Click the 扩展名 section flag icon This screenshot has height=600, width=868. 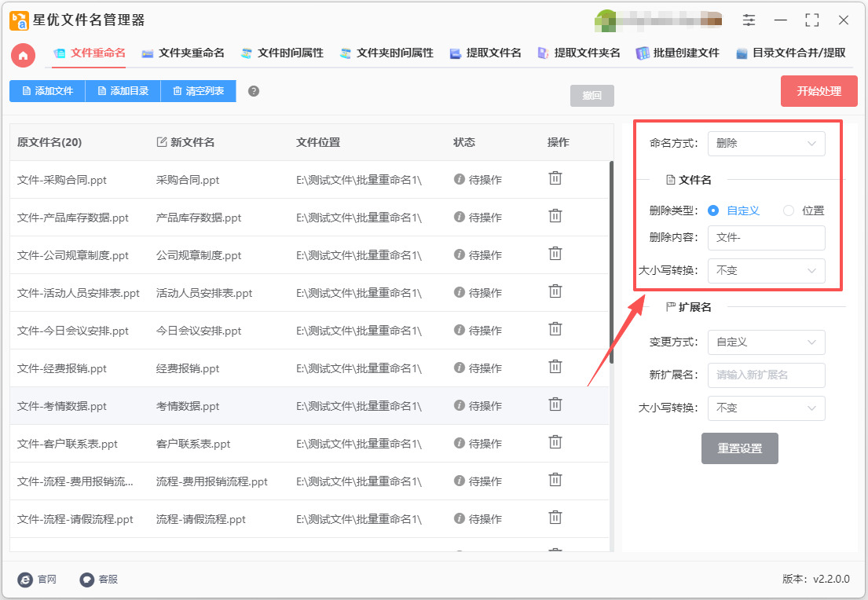(670, 306)
